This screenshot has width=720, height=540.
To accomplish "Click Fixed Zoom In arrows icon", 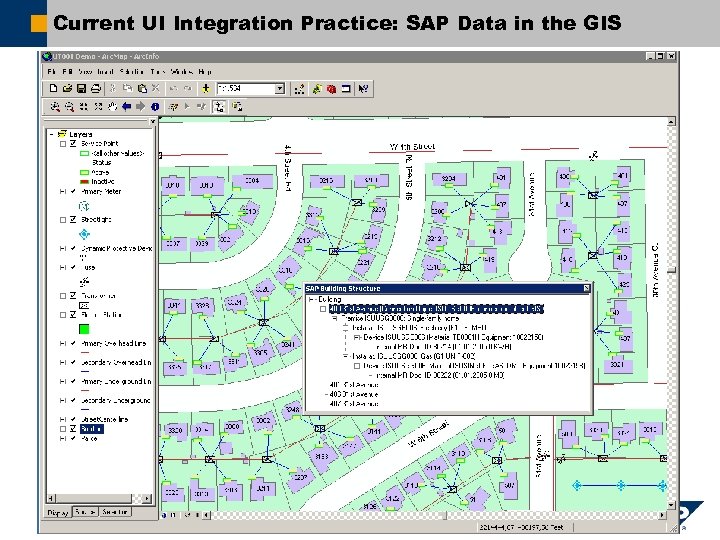I will 84,107.
